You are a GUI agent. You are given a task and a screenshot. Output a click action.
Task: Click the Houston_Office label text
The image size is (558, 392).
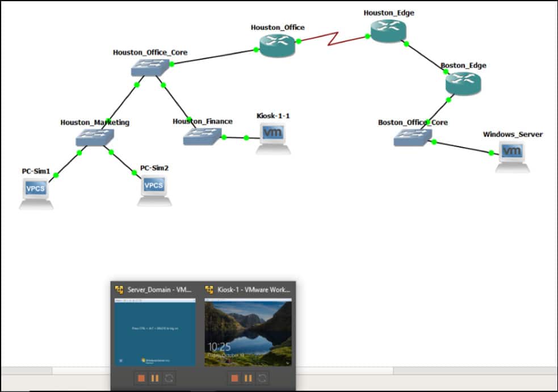[278, 27]
